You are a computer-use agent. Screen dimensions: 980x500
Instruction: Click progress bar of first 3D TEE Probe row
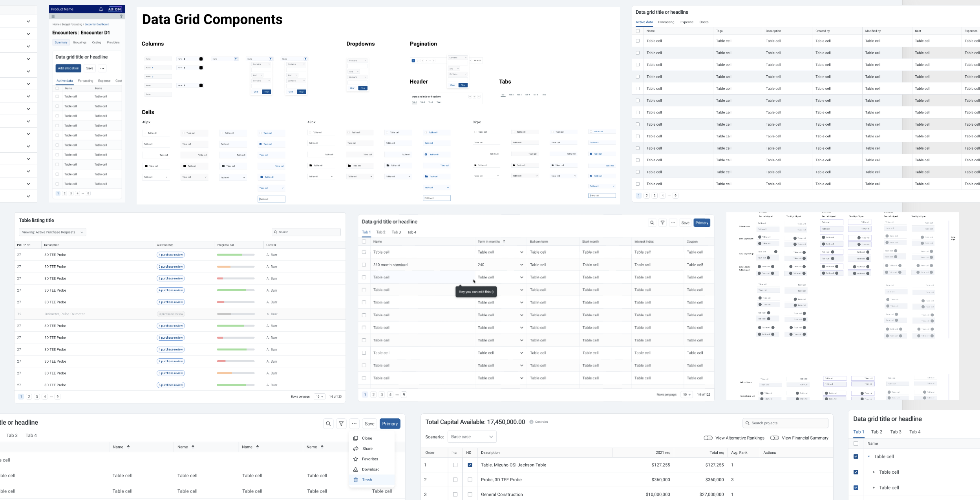click(x=236, y=255)
